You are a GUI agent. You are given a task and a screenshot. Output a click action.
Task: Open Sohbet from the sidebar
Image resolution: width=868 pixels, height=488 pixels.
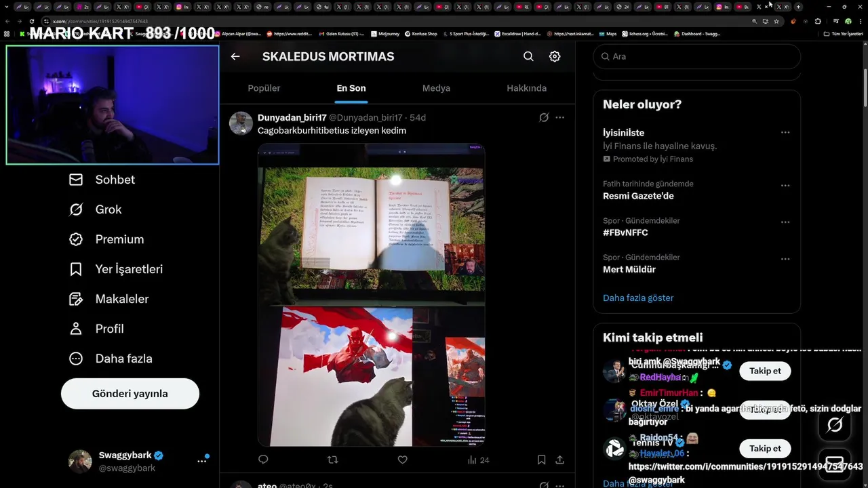click(x=102, y=180)
